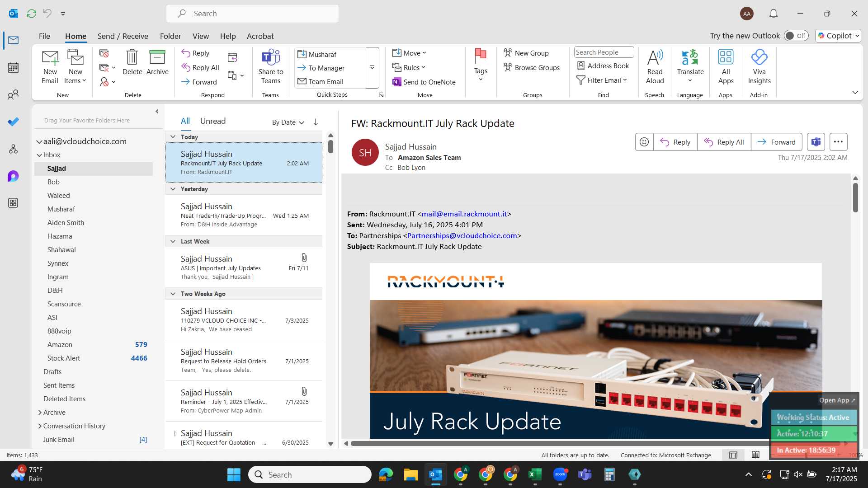Click Browse Groups
The image size is (868, 488).
[532, 67]
